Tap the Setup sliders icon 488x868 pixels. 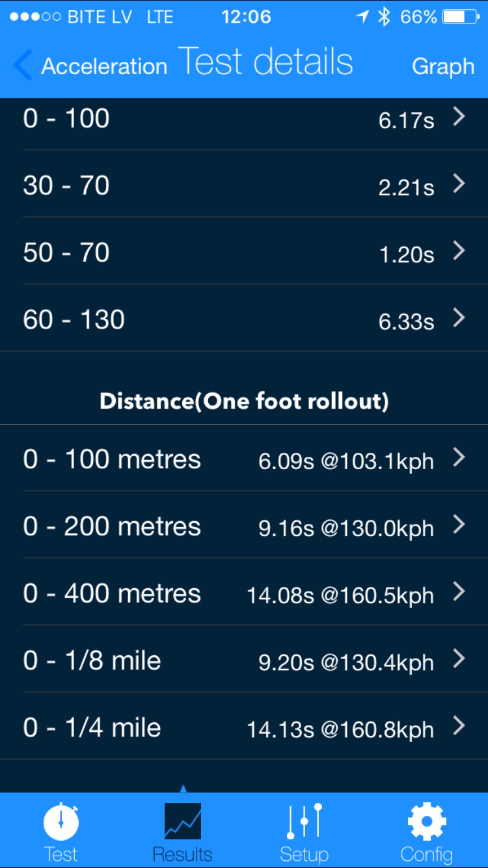click(304, 822)
